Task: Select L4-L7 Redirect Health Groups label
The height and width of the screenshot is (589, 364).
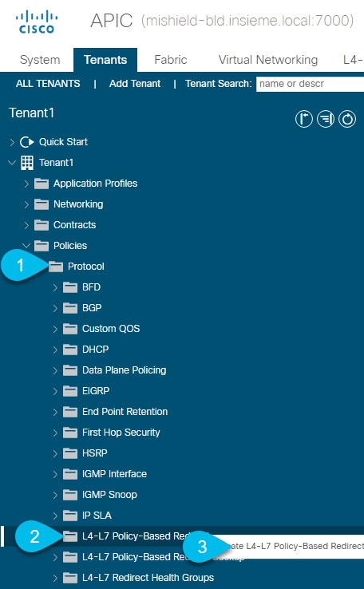Action: [148, 578]
